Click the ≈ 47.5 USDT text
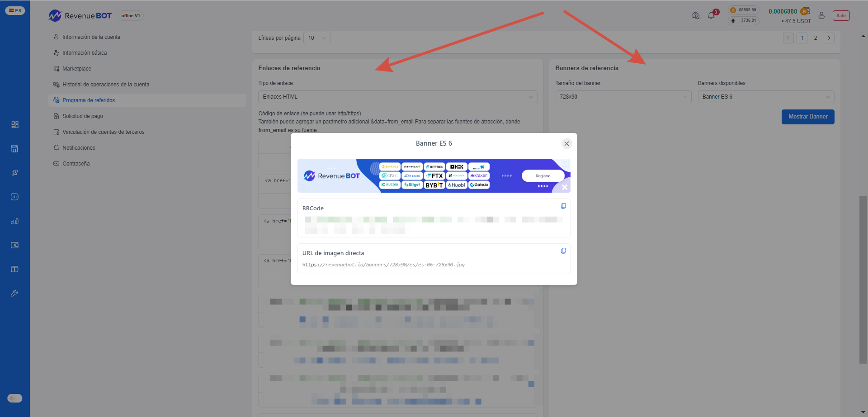This screenshot has width=868, height=417. point(796,21)
